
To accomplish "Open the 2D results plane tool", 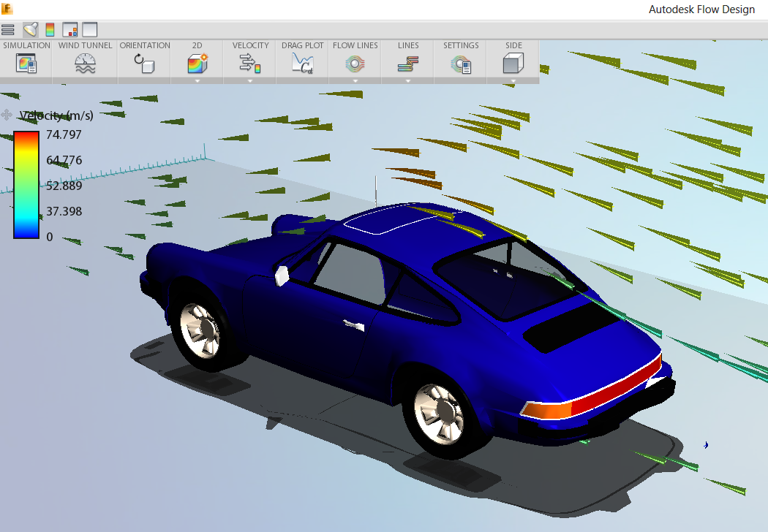I will 197,64.
